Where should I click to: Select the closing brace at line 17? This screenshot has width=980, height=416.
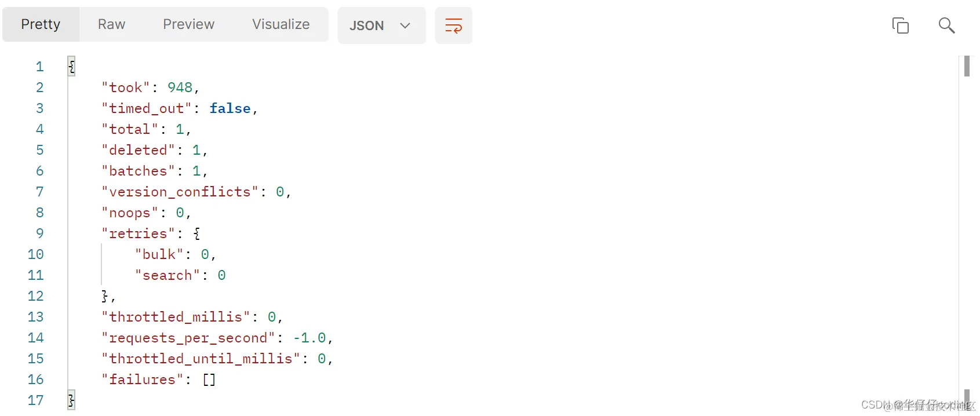[x=72, y=400]
